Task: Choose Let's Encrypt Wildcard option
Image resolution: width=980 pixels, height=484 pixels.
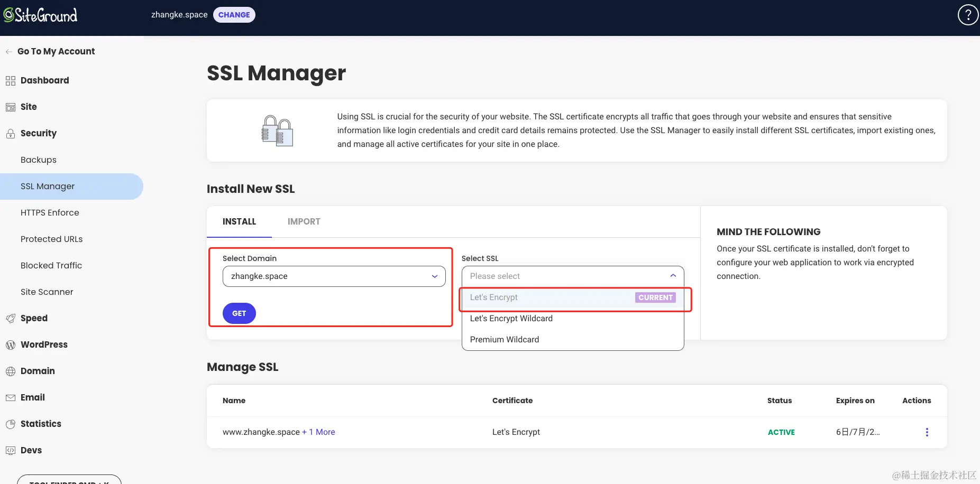Action: pyautogui.click(x=573, y=319)
